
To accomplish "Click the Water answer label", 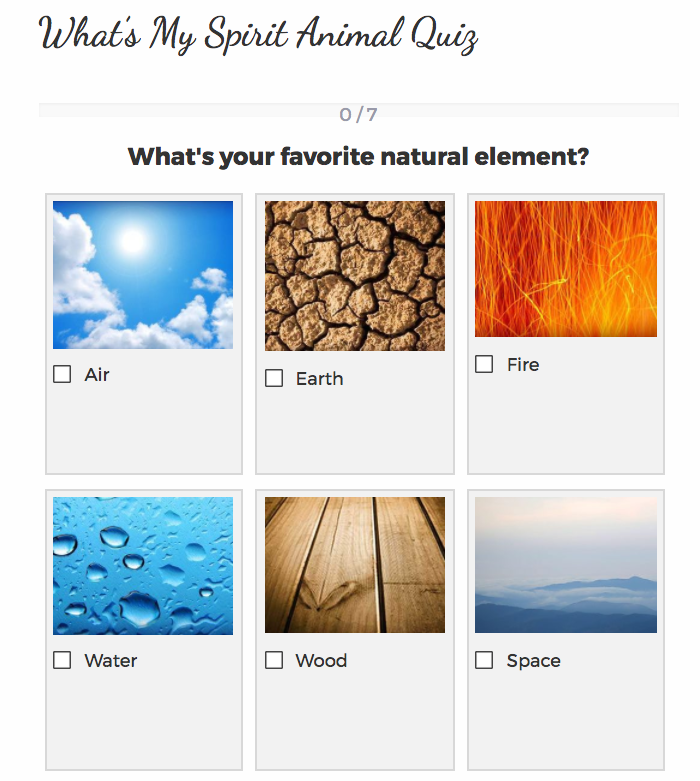I will (x=111, y=661).
